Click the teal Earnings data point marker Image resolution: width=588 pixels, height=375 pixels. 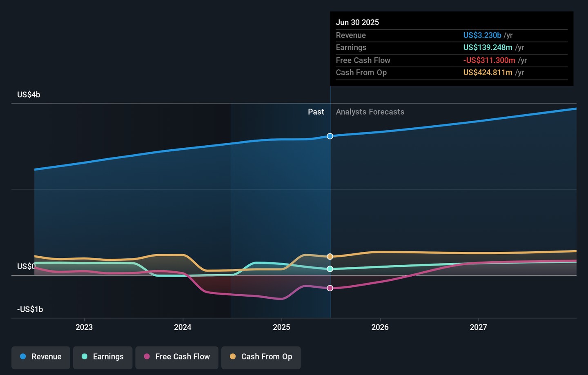point(330,269)
